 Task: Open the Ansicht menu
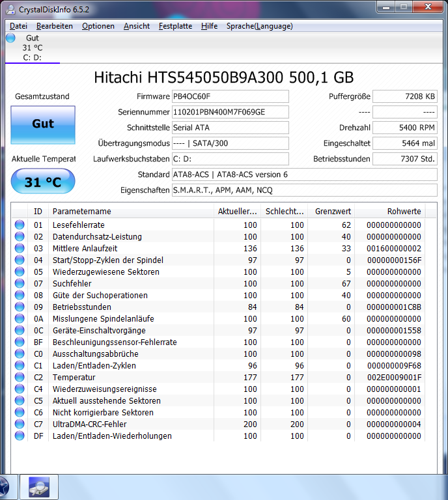137,26
